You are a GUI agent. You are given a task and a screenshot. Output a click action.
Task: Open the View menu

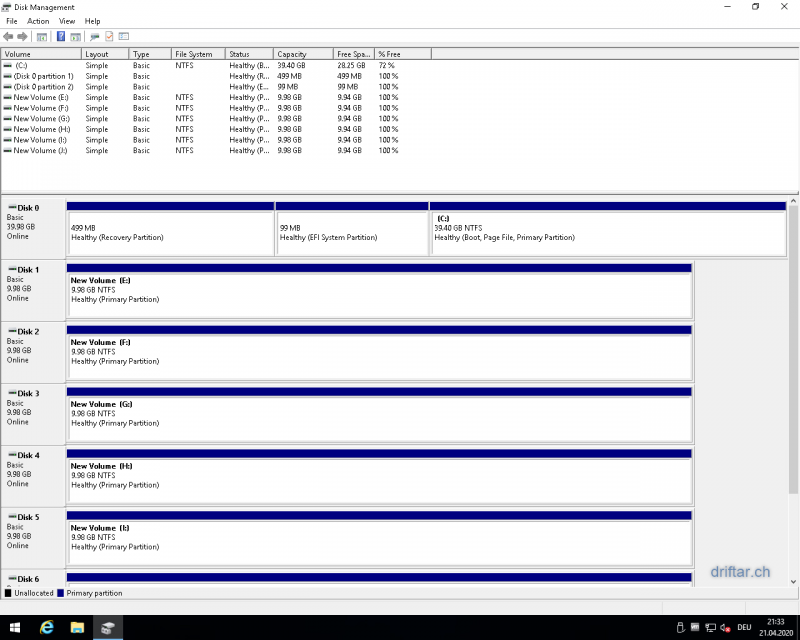67,21
